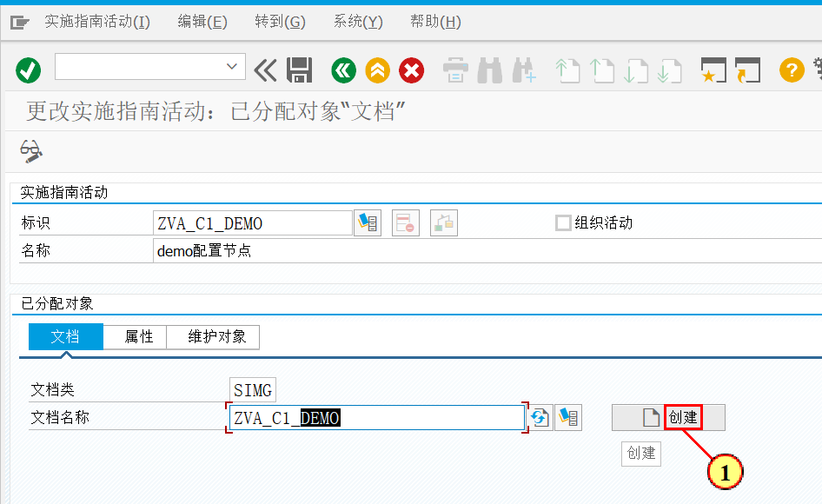Create a new session window icon
Image resolution: width=822 pixels, height=504 pixels.
click(x=713, y=70)
